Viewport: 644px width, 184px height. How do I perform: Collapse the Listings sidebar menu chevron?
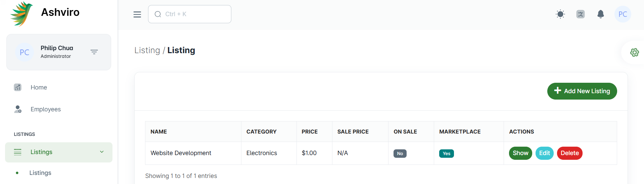coord(102,152)
